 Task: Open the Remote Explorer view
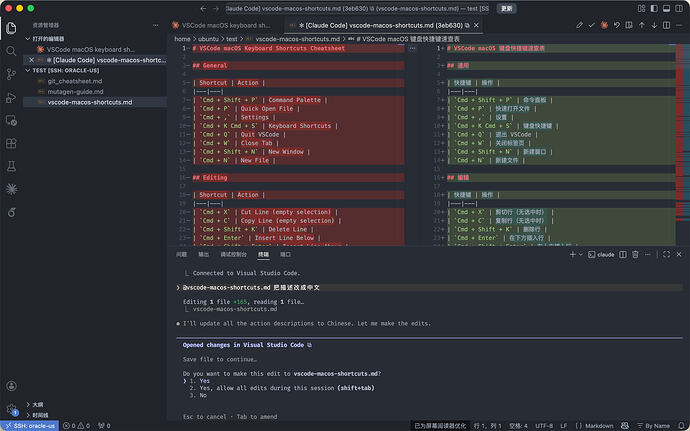(x=11, y=120)
